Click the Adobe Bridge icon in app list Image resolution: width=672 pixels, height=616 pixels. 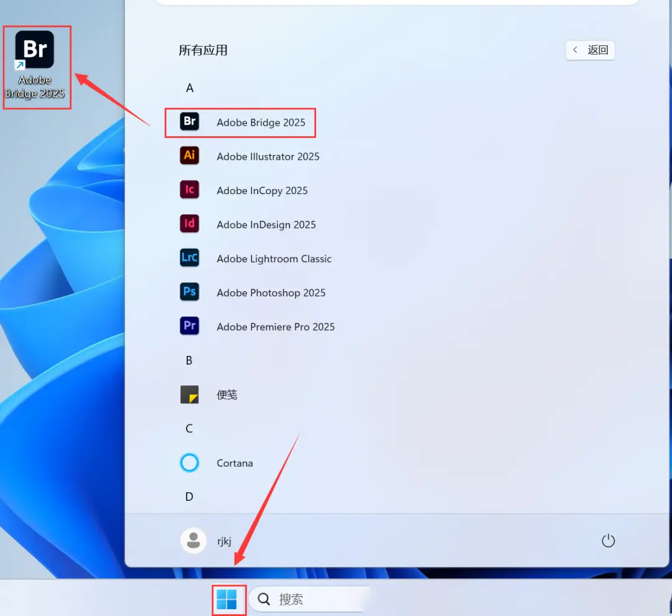(x=189, y=122)
